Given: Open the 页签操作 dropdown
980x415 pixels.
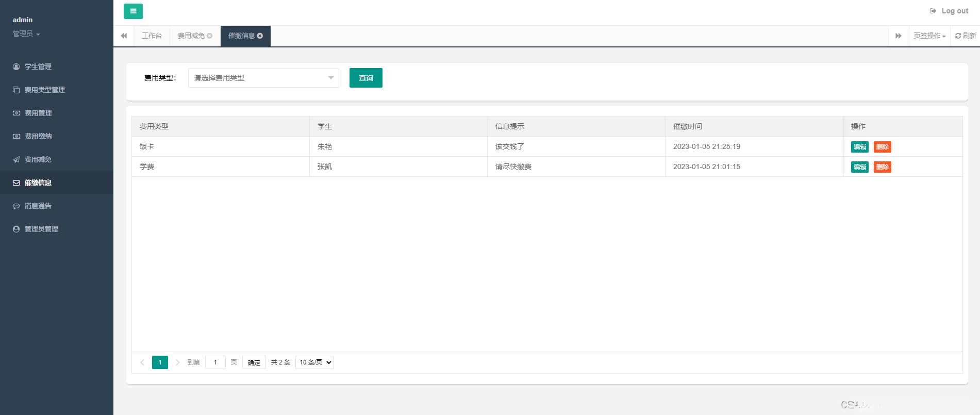Looking at the screenshot, I should [929, 36].
